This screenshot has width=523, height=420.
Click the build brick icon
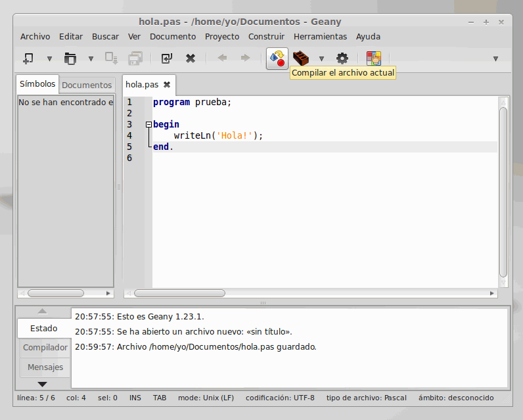click(x=301, y=58)
